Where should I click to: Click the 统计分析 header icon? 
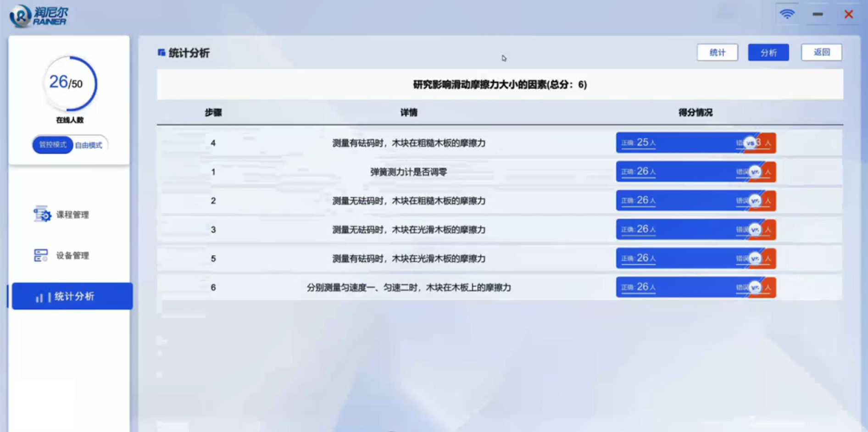pos(161,53)
